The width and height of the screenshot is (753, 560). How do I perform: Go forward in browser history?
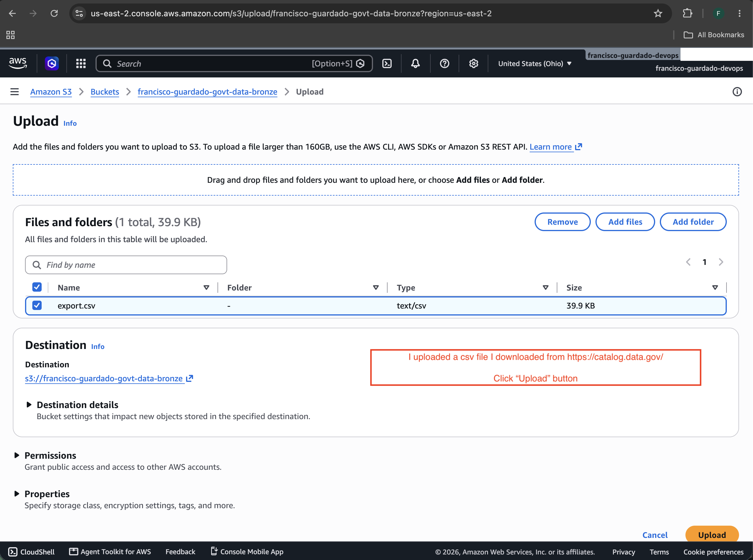pyautogui.click(x=33, y=14)
